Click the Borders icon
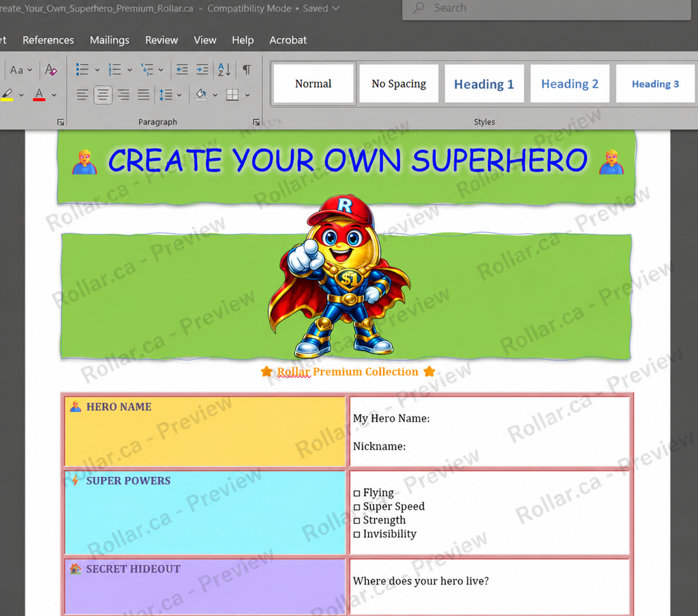 coord(232,94)
